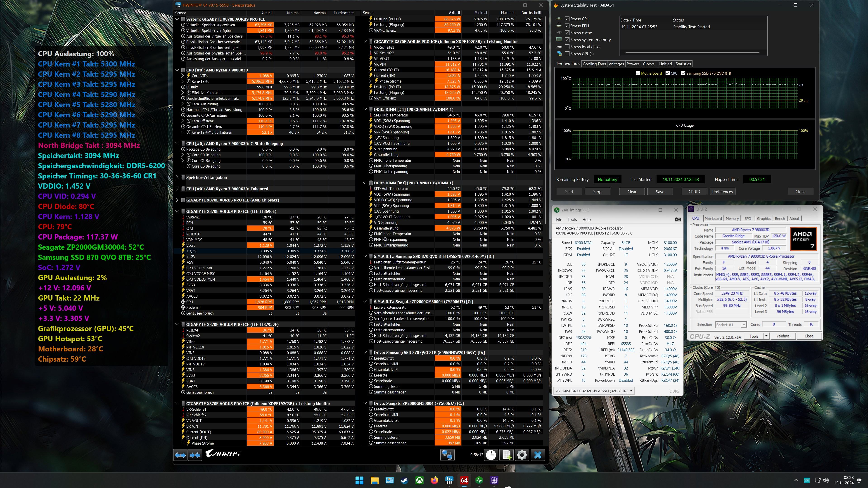Open Firefox from the taskbar
This screenshot has height=488, width=868.
click(x=434, y=480)
